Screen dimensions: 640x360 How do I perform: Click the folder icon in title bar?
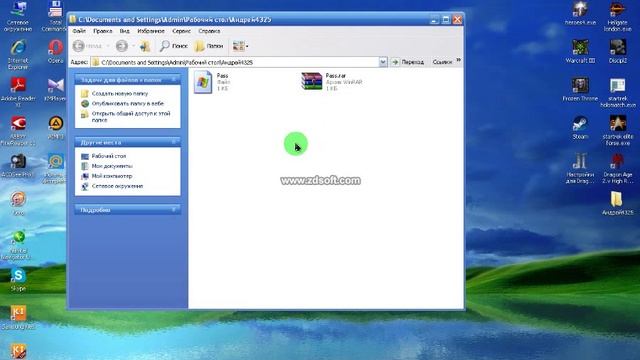click(x=73, y=19)
